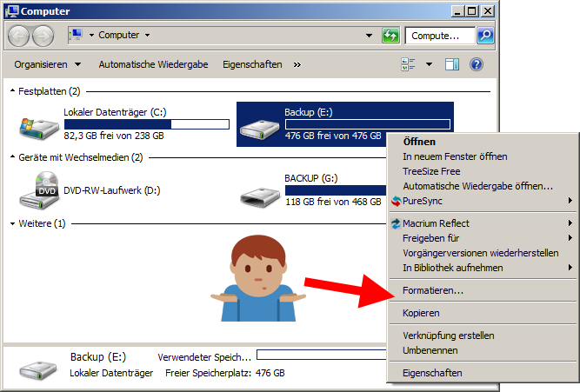This screenshot has height=392, width=580.
Task: Open the Organisieren dropdown menu
Action: pos(47,64)
